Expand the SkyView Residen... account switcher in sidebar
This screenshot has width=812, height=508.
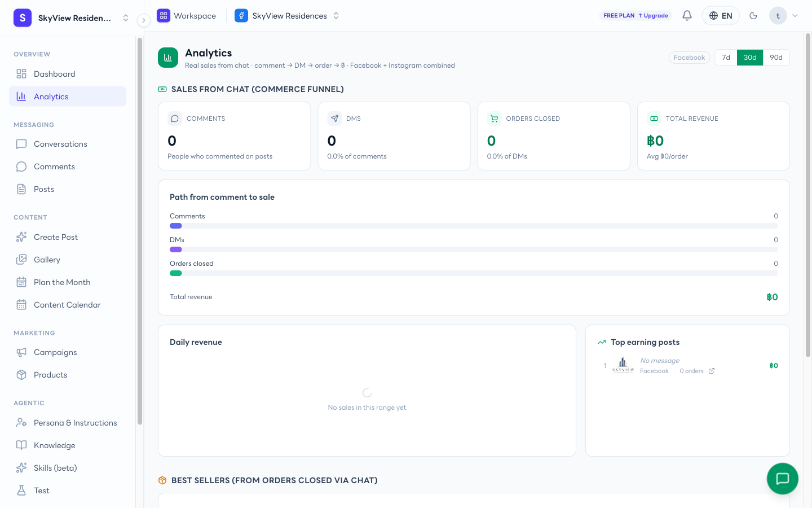(x=72, y=18)
